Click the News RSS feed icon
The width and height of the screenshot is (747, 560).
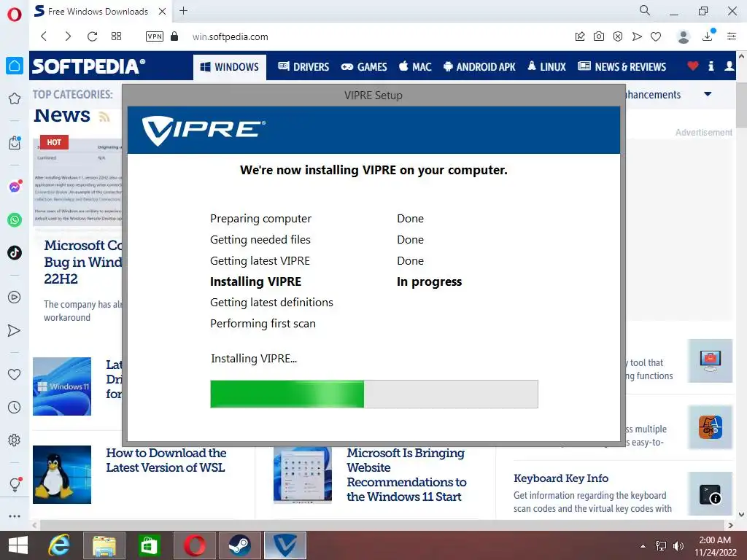104,117
